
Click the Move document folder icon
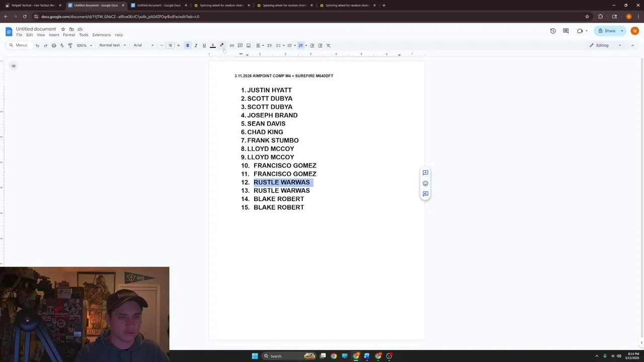click(71, 29)
